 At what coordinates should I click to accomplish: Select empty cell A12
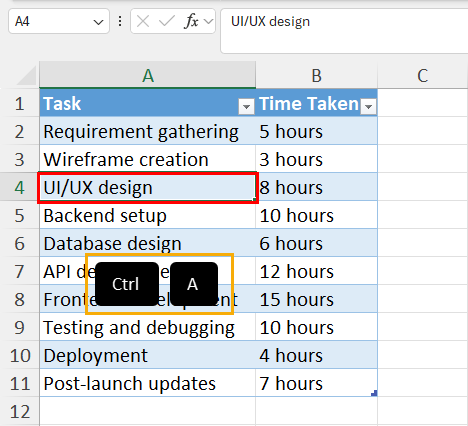click(148, 411)
